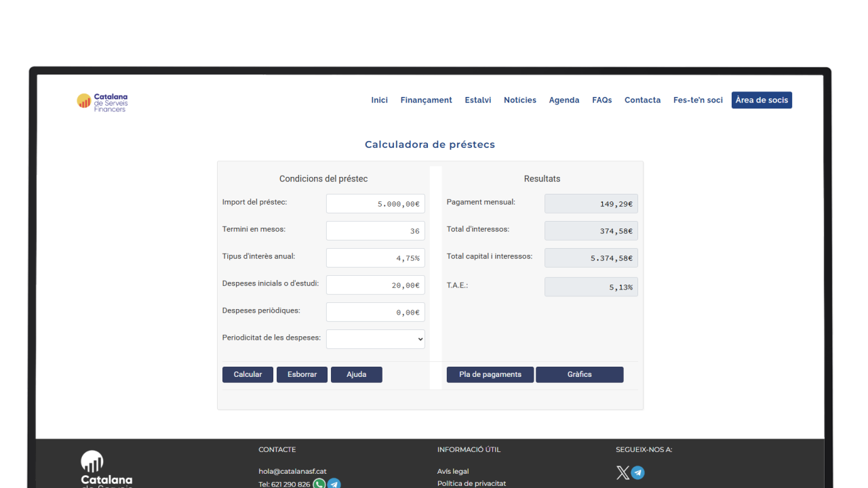Image resolution: width=868 pixels, height=488 pixels.
Task: Click the Telegram icon beside the phone number
Action: [x=334, y=484]
